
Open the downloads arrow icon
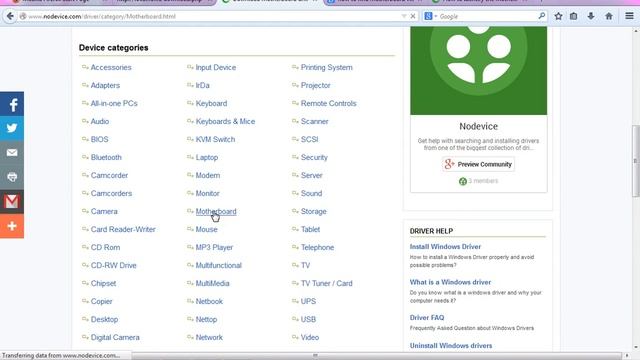pyautogui.click(x=591, y=16)
